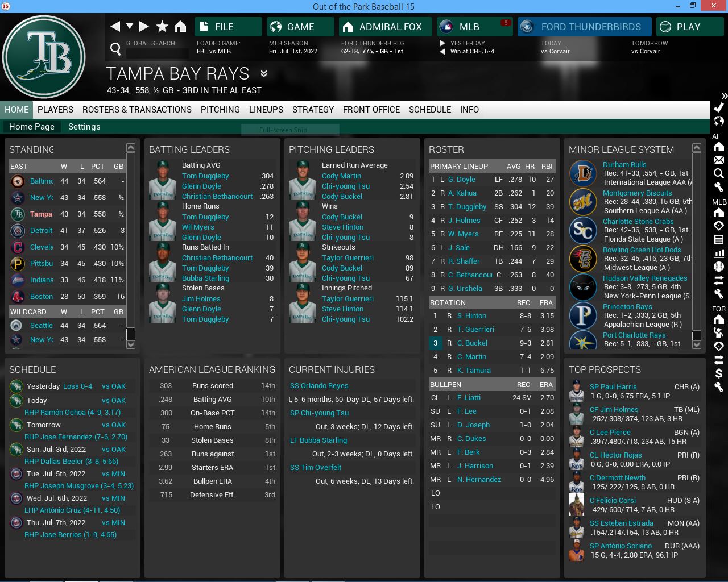This screenshot has width=728, height=582.
Task: Open the FOR wrench settings icon
Action: [x=719, y=387]
